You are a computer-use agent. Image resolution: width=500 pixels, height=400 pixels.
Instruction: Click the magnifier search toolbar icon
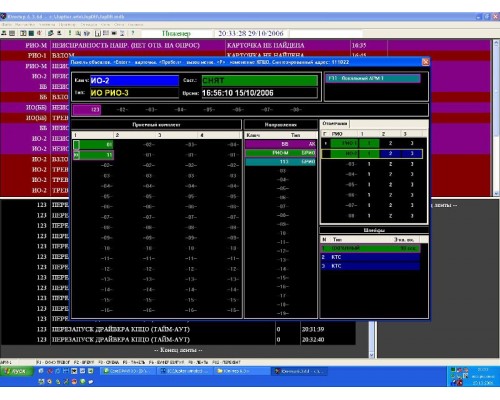coord(78,33)
